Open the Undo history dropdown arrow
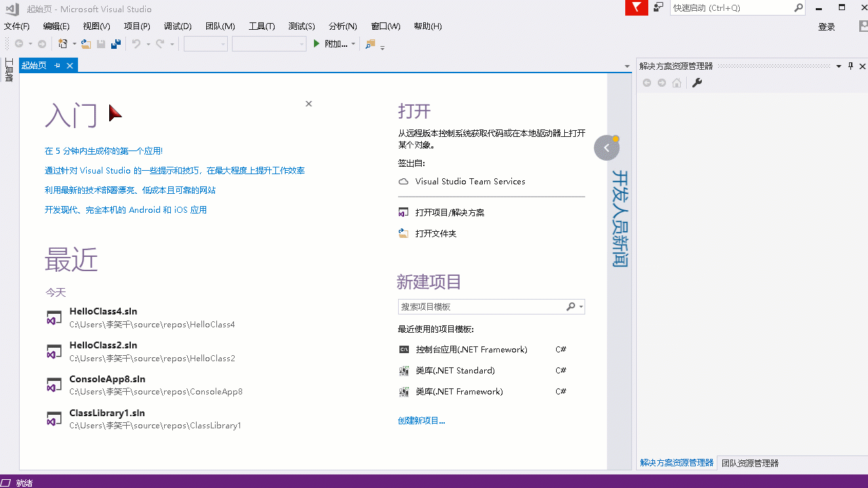 pyautogui.click(x=148, y=44)
